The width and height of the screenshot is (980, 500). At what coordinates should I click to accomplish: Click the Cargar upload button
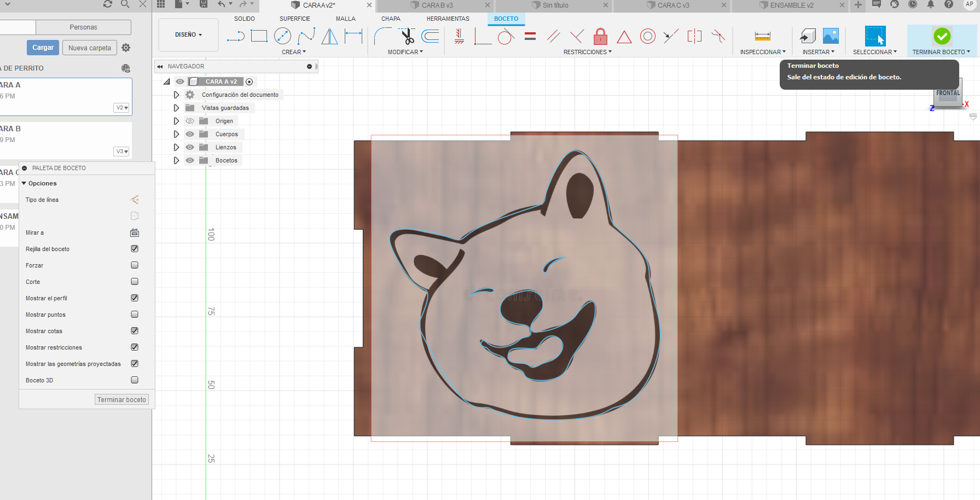tap(43, 48)
